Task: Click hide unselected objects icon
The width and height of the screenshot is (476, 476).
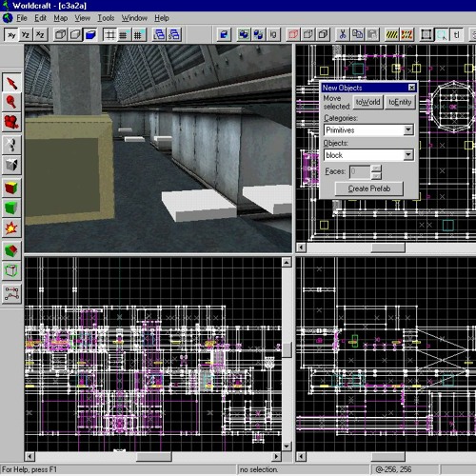Action: point(308,34)
